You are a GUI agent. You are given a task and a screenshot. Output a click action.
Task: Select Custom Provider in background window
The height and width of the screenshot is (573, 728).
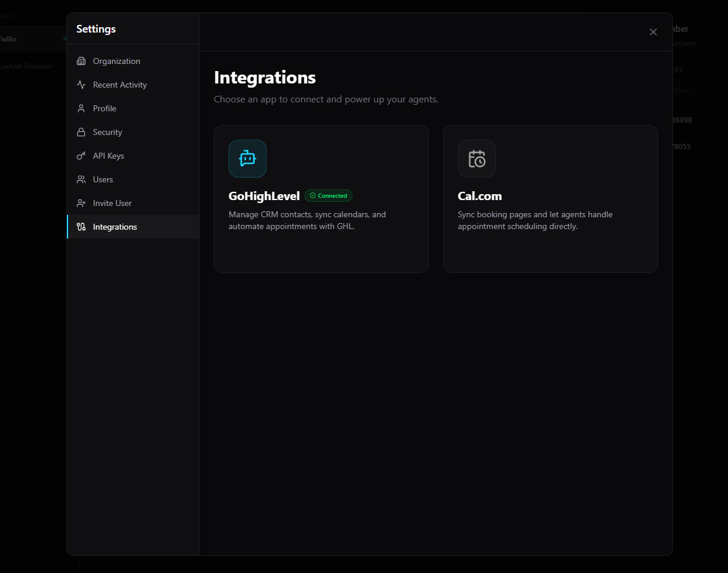(x=25, y=66)
